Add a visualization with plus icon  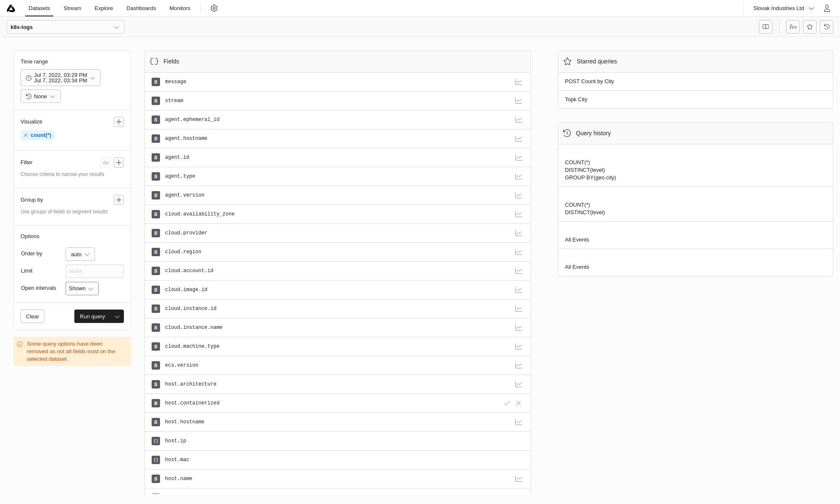119,122
